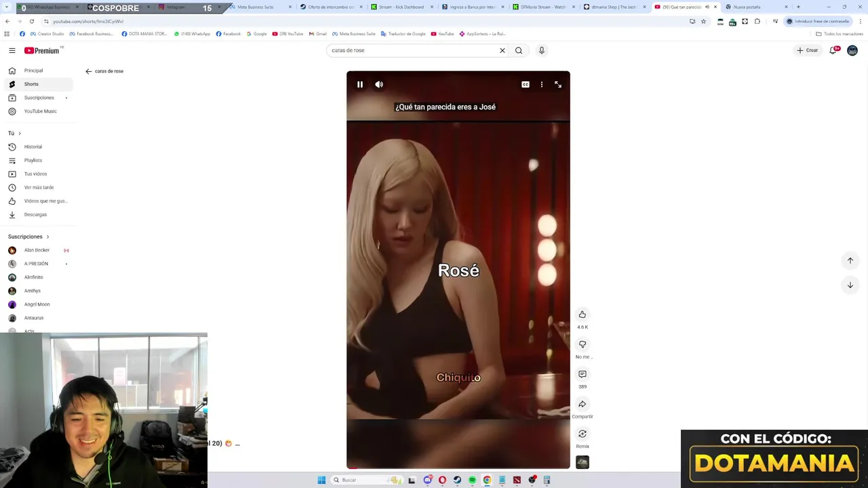Open the Antaurus channel subscription
Image resolution: width=868 pixels, height=488 pixels.
click(x=38, y=318)
